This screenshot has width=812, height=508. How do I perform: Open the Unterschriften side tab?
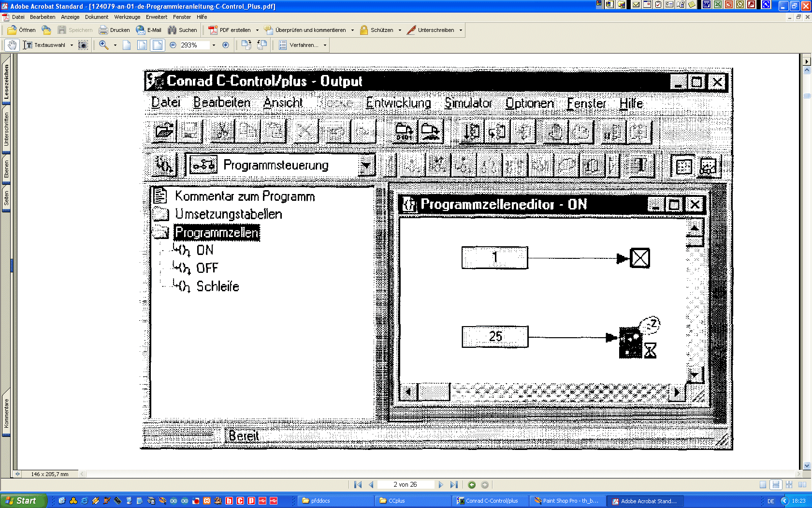6,129
